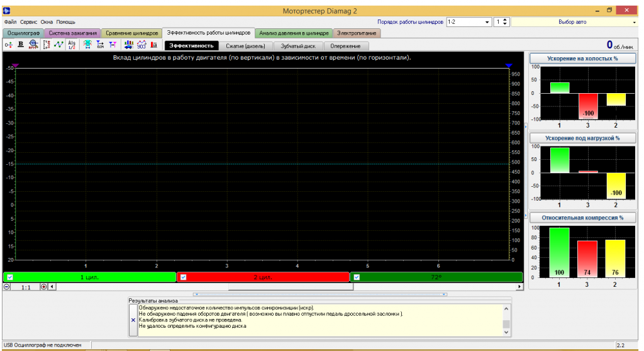Switch to the Электропитание tab
644x351 pixels.
[357, 33]
